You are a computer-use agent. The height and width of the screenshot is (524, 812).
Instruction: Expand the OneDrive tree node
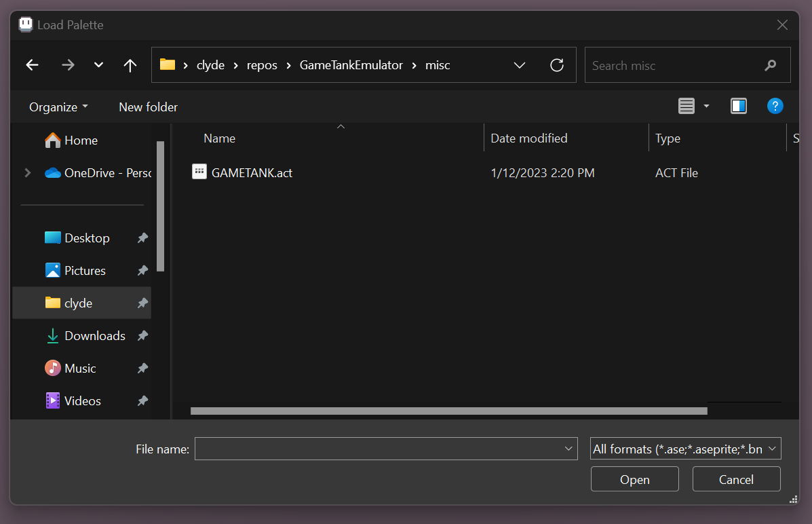[x=27, y=173]
